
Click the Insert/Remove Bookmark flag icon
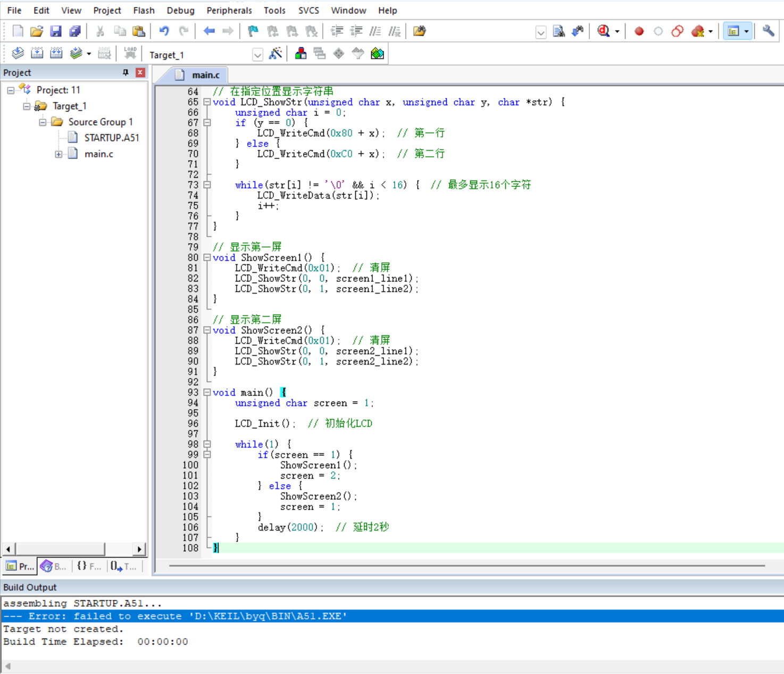click(x=253, y=31)
